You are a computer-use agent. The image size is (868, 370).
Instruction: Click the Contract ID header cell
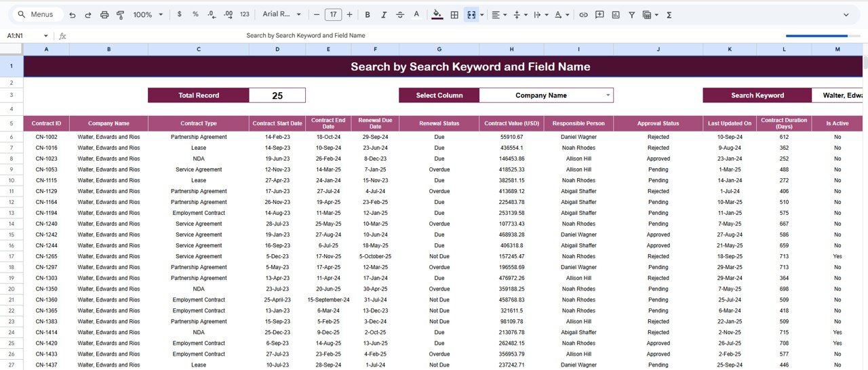tap(46, 123)
